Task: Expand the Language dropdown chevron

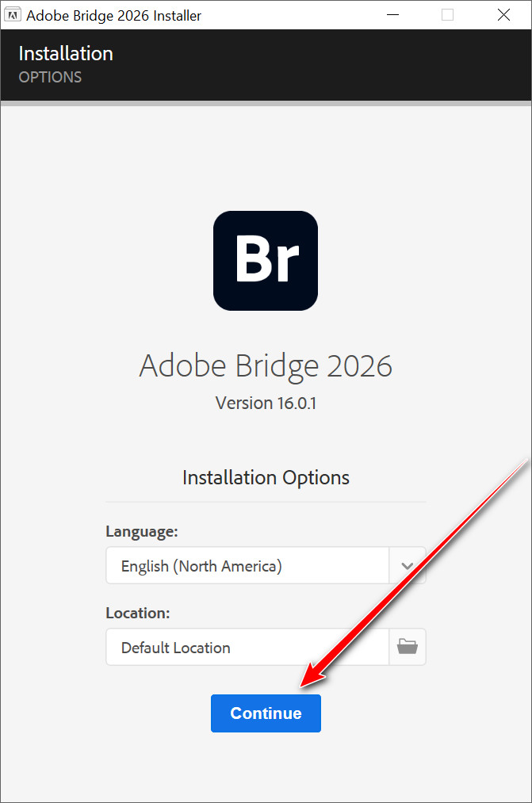Action: 408,566
